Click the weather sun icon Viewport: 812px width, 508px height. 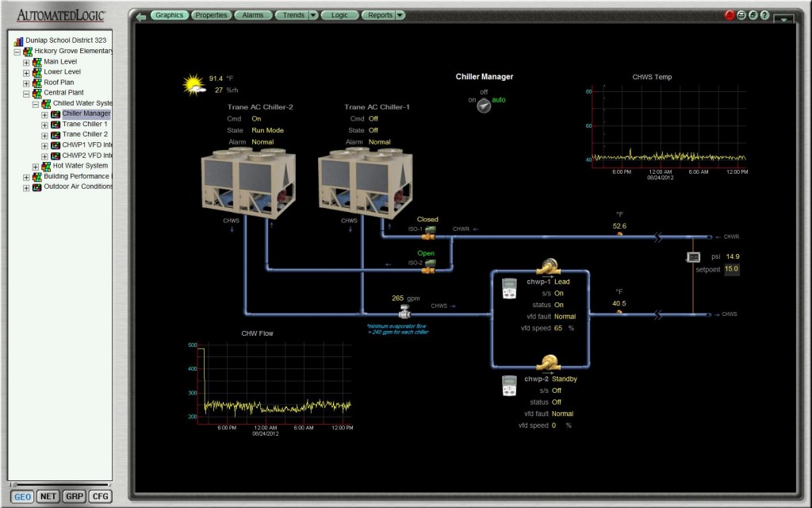tap(193, 84)
